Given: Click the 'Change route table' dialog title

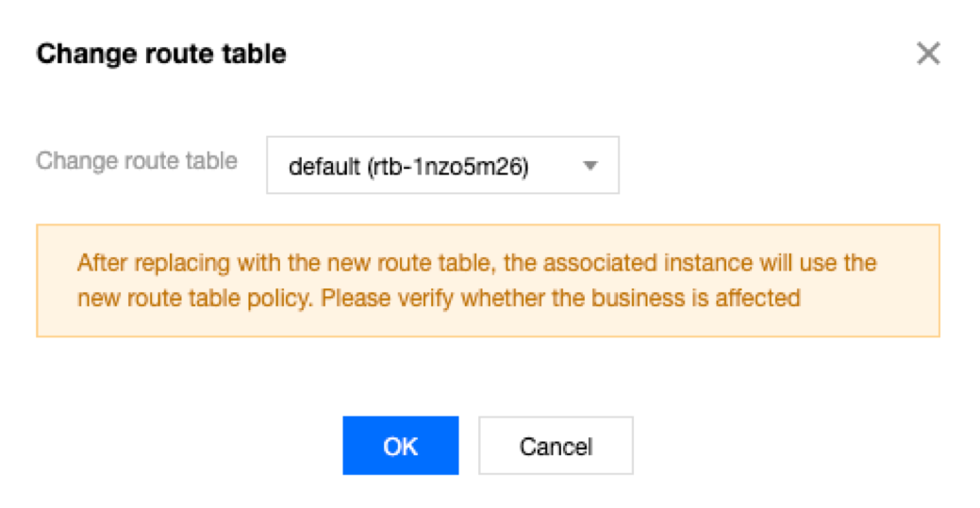Looking at the screenshot, I should 161,54.
